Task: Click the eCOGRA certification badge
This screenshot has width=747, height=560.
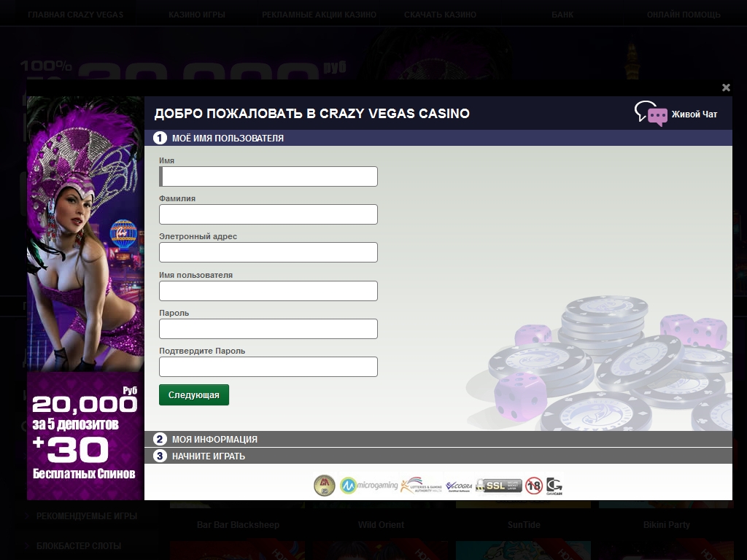Action: click(459, 486)
